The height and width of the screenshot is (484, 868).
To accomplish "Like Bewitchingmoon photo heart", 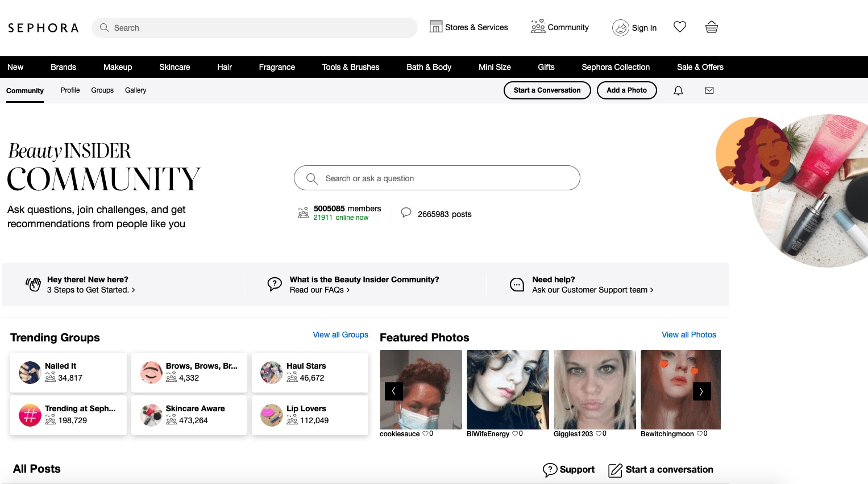I will 700,433.
